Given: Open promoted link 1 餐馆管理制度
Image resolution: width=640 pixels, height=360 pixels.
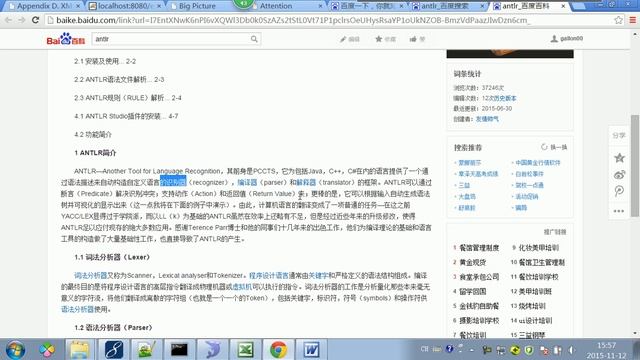Looking at the screenshot, I should (479, 248).
